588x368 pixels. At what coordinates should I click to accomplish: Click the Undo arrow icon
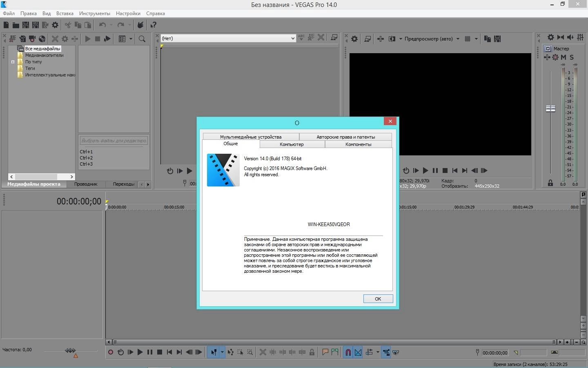click(x=102, y=25)
